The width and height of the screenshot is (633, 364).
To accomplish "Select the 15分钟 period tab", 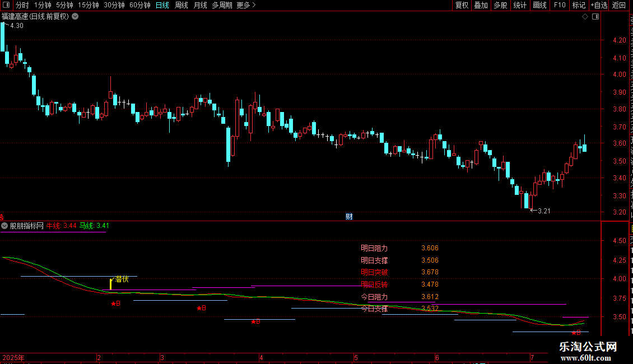I will (x=89, y=5).
